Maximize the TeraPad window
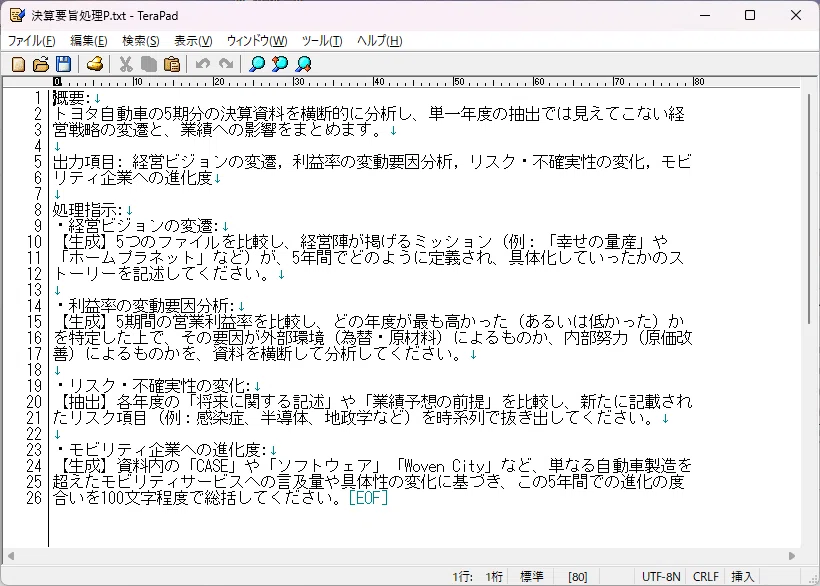The image size is (820, 586). pos(750,15)
